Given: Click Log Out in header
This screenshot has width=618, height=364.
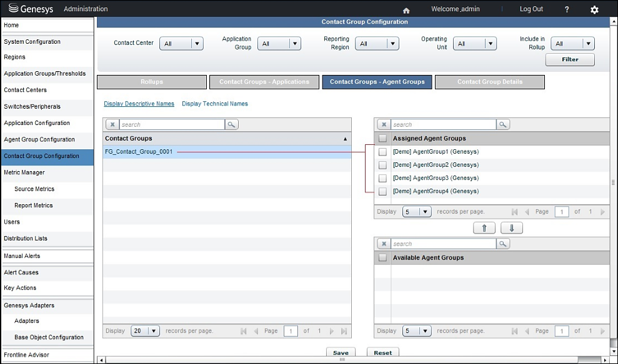Looking at the screenshot, I should pyautogui.click(x=531, y=9).
